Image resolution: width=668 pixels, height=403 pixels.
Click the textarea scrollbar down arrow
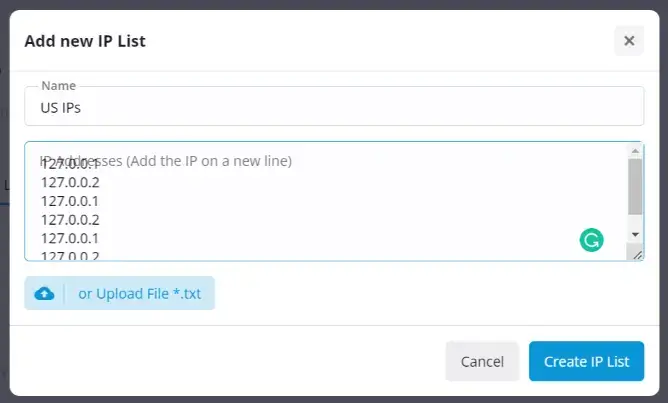point(635,234)
